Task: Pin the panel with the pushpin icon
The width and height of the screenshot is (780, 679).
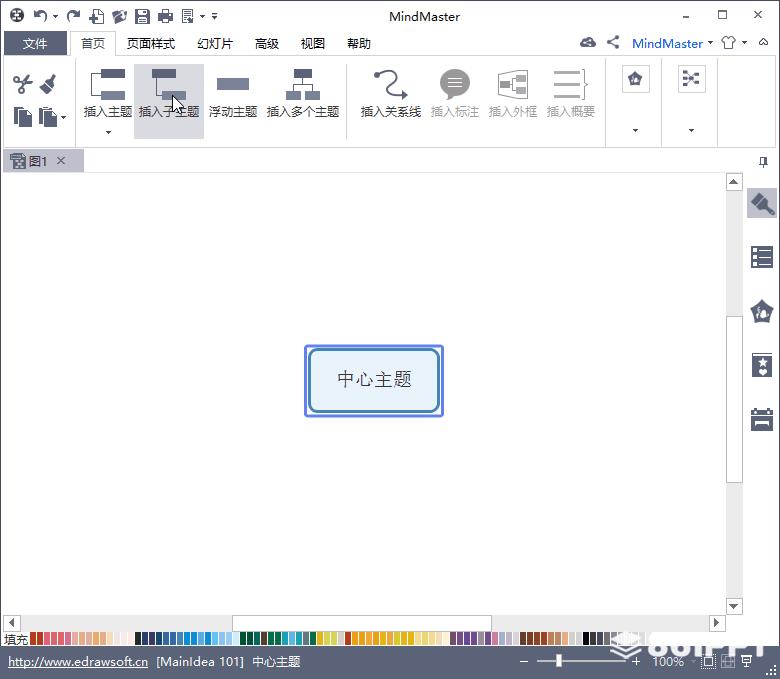Action: point(763,162)
